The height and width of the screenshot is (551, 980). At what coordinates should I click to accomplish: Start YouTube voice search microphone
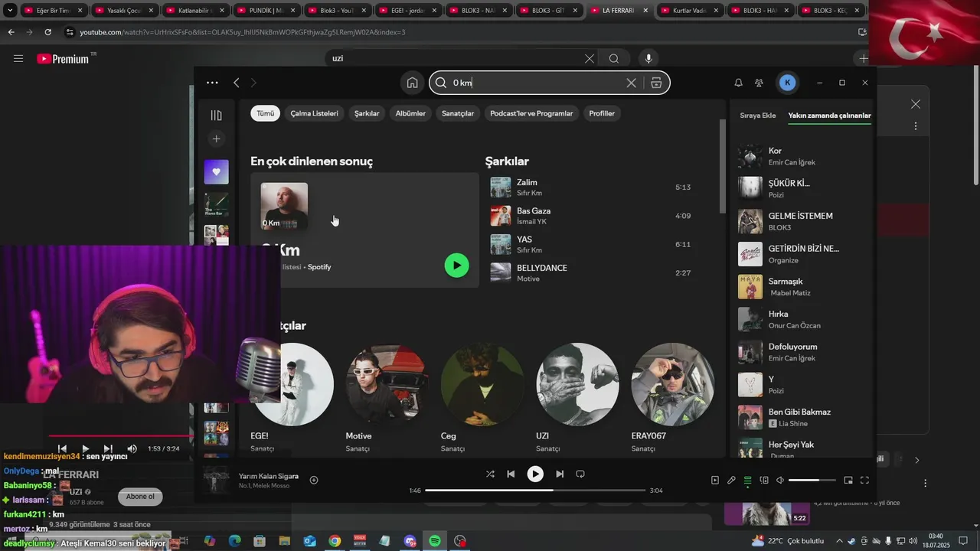coord(648,58)
